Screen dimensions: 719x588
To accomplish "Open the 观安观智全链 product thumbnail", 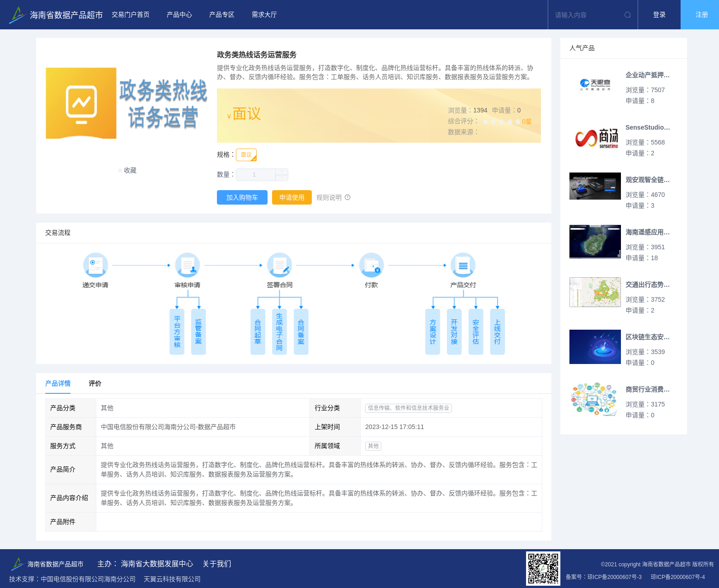I will point(595,186).
